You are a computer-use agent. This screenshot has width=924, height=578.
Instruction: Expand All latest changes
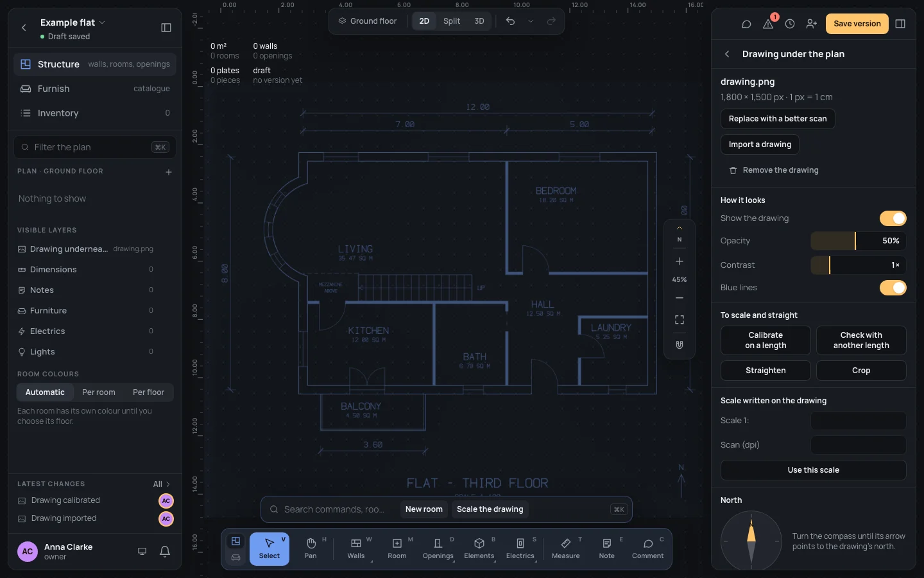point(162,484)
